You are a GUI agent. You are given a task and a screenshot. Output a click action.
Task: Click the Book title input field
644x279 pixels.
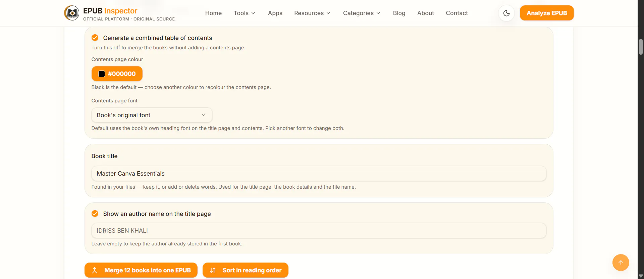[319, 174]
